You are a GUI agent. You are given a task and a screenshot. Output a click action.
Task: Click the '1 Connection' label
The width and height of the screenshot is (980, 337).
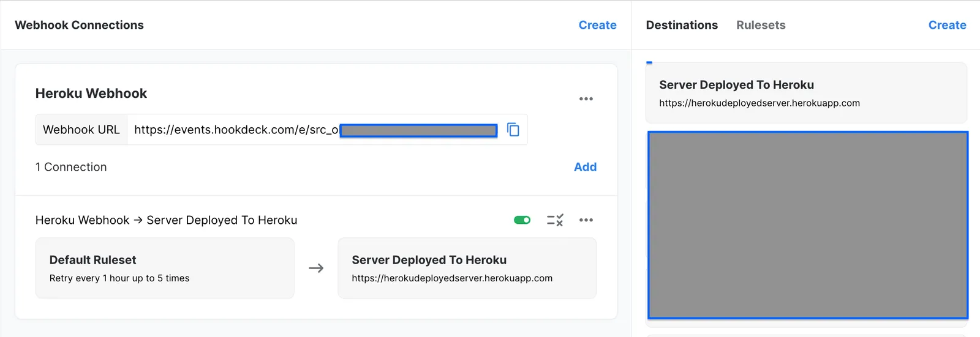click(71, 167)
